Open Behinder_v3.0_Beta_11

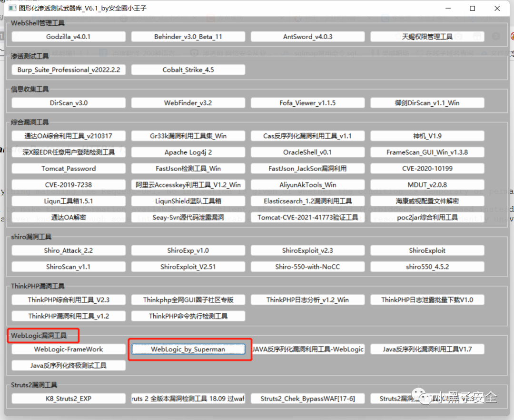click(188, 37)
